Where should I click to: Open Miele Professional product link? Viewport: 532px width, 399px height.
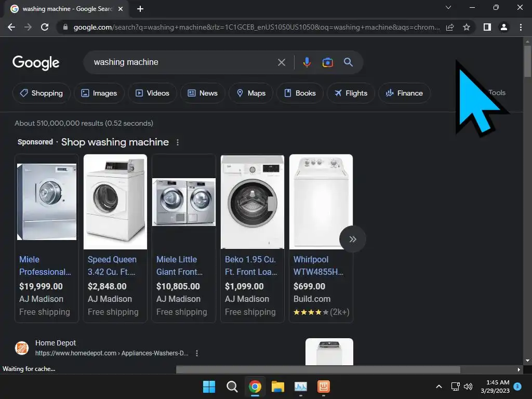pyautogui.click(x=45, y=265)
